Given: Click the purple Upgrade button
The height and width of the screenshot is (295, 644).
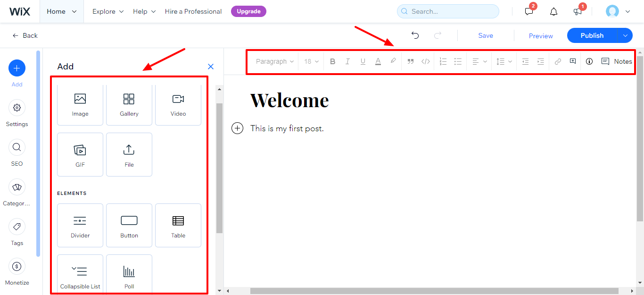Looking at the screenshot, I should click(x=248, y=11).
